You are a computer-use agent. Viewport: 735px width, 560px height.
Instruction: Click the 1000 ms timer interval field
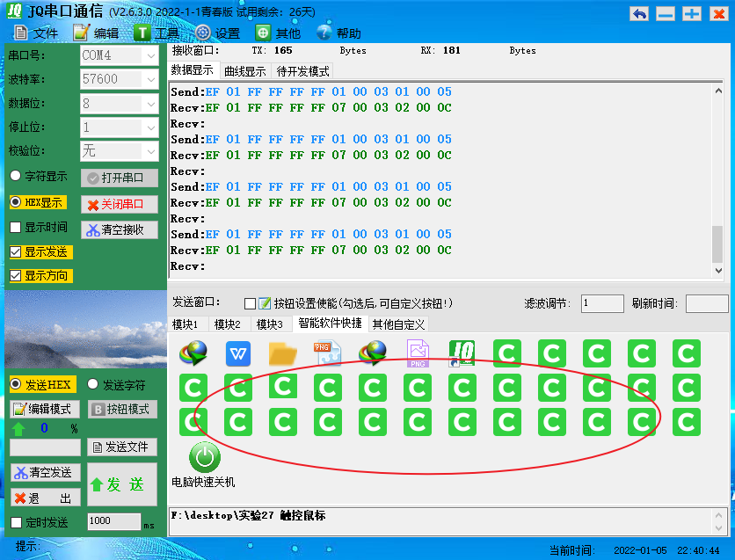coord(114,521)
